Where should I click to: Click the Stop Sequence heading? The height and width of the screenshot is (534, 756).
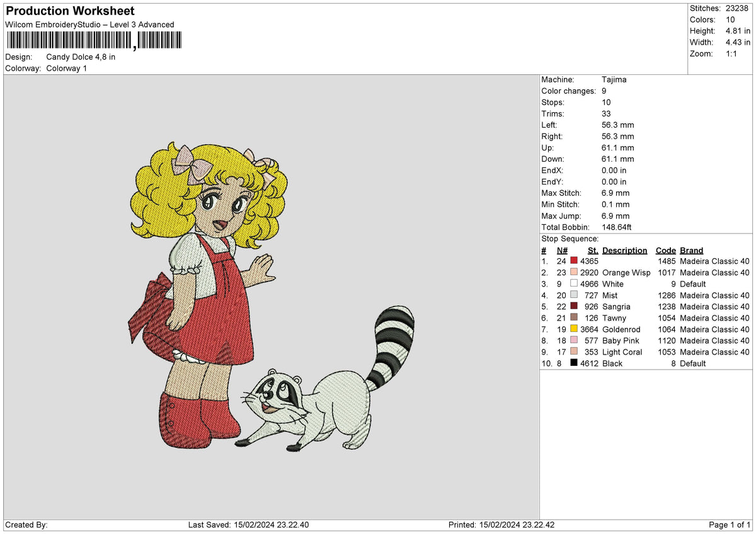pos(570,239)
